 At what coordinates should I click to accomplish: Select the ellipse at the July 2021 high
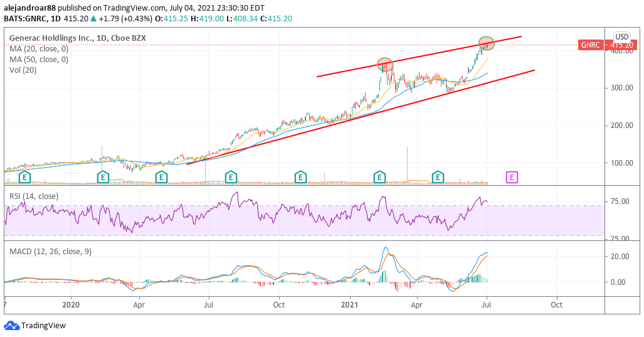point(486,43)
